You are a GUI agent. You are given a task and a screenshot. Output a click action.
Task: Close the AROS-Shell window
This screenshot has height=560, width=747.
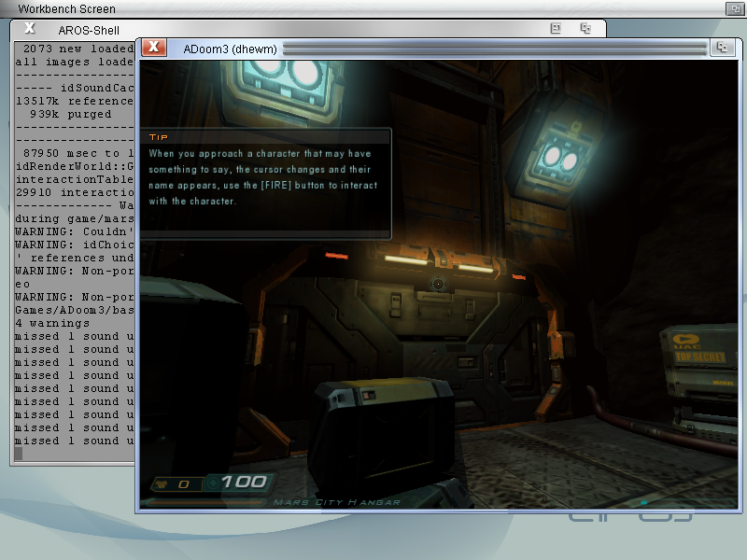coord(29,29)
